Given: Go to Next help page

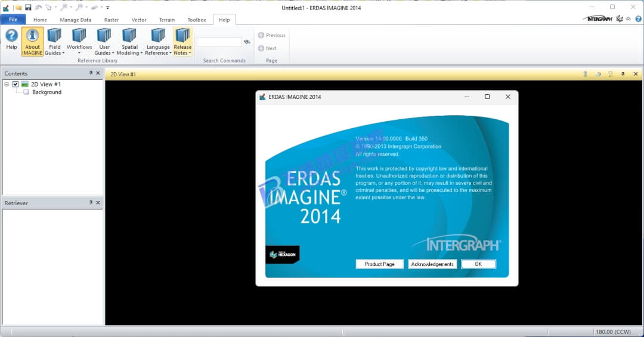Looking at the screenshot, I should [267, 48].
